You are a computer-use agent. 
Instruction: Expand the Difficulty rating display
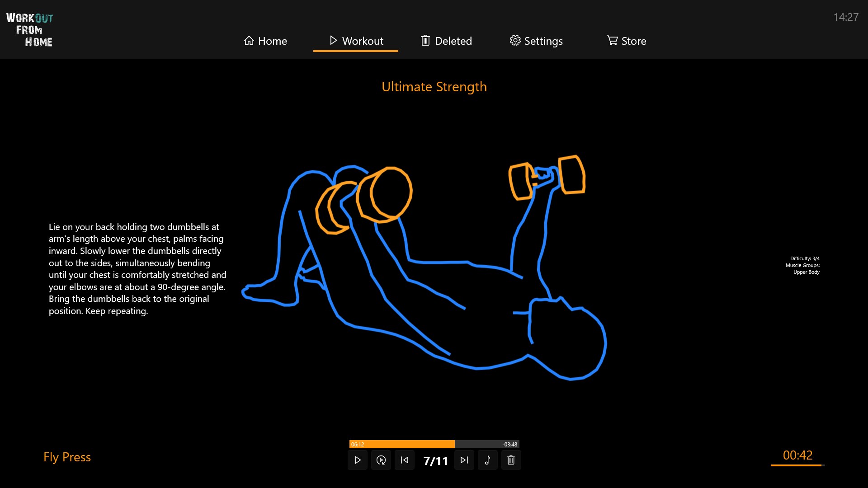tap(805, 258)
